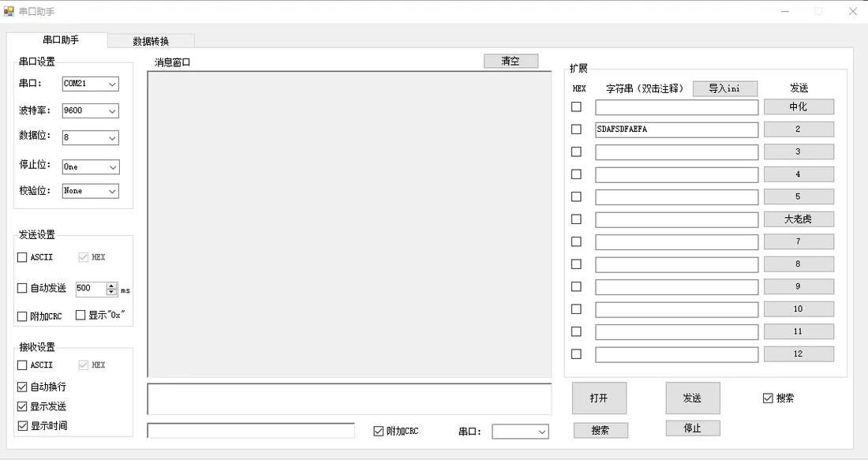Click the 打开 button
The width and height of the screenshot is (868, 460).
[x=599, y=398]
